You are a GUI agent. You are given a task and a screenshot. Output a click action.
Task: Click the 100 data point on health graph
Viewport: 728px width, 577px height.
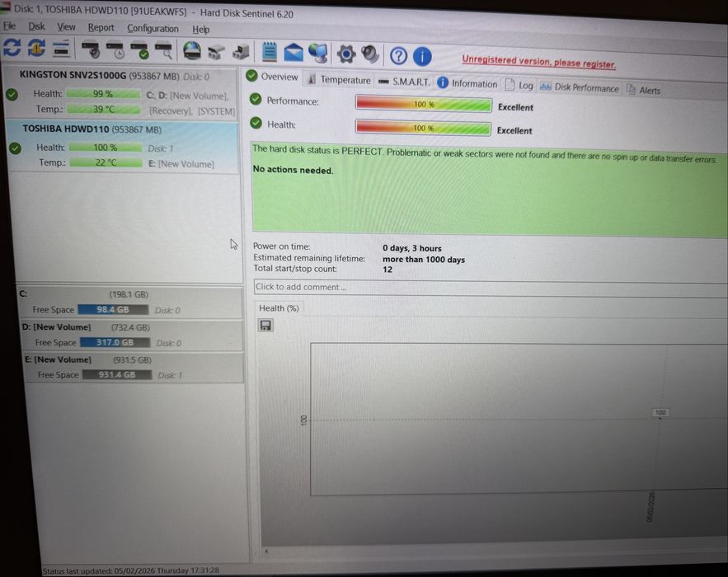(660, 413)
